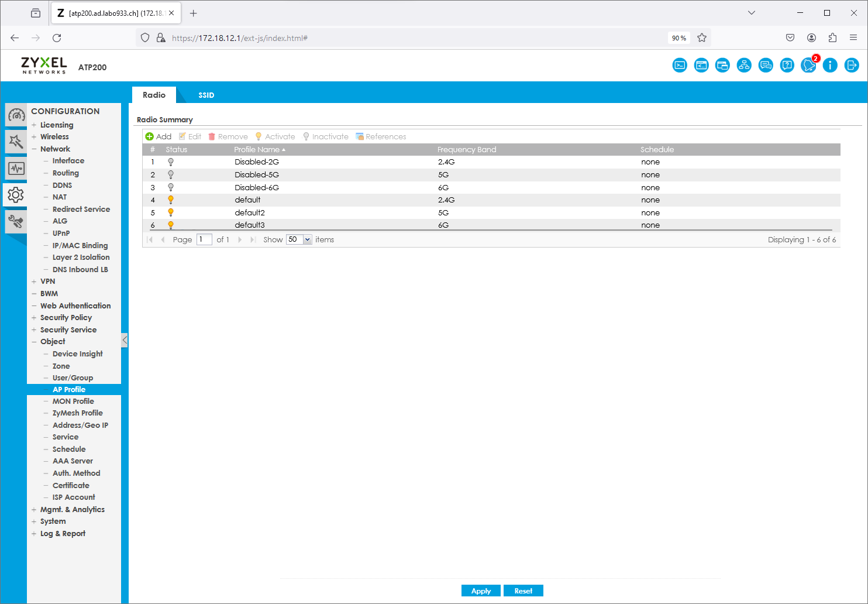Click the Add radio profile button
Image resolution: width=868 pixels, height=604 pixels.
(x=159, y=136)
